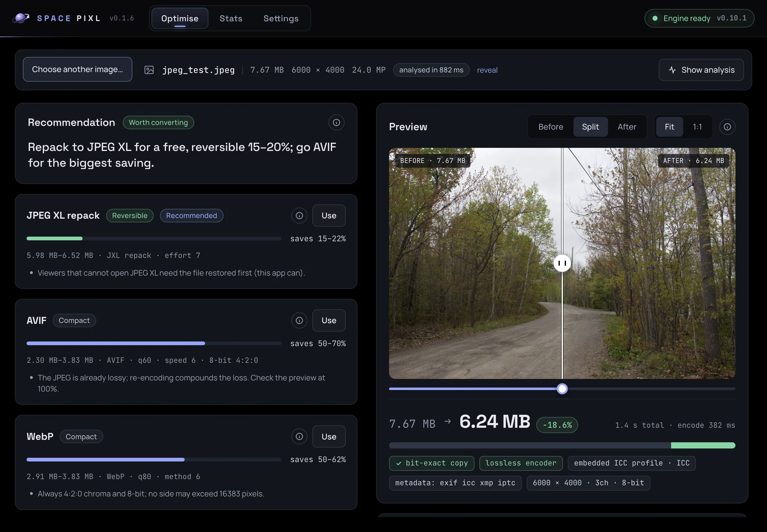Click the image file icon beside jpeg_test.jpeg
Screen dimensions: 767x532
click(x=149, y=70)
